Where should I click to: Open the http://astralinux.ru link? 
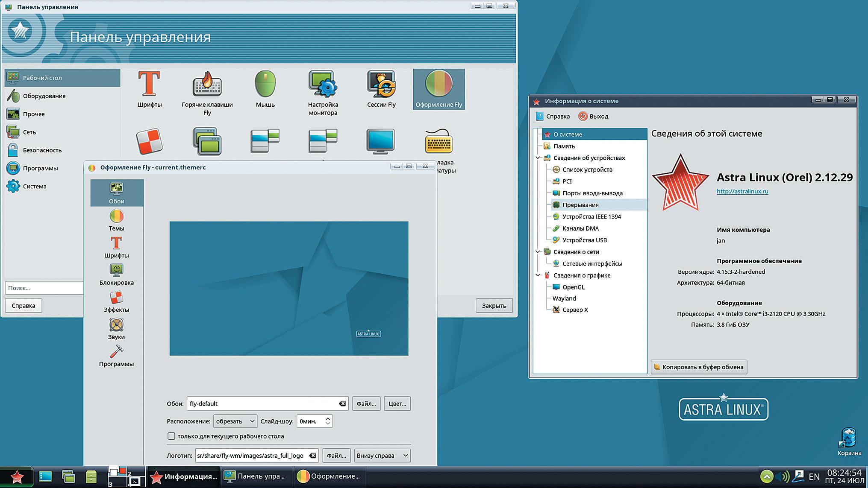tap(742, 191)
